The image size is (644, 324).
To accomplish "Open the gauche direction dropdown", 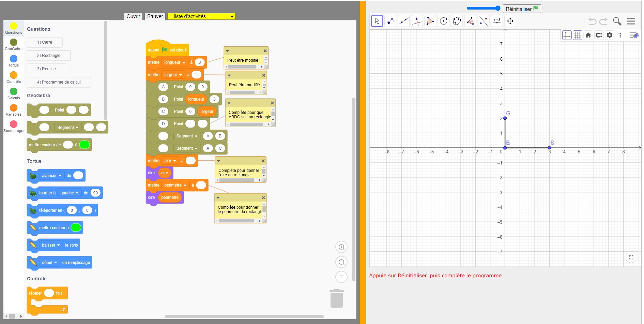I will [x=70, y=193].
